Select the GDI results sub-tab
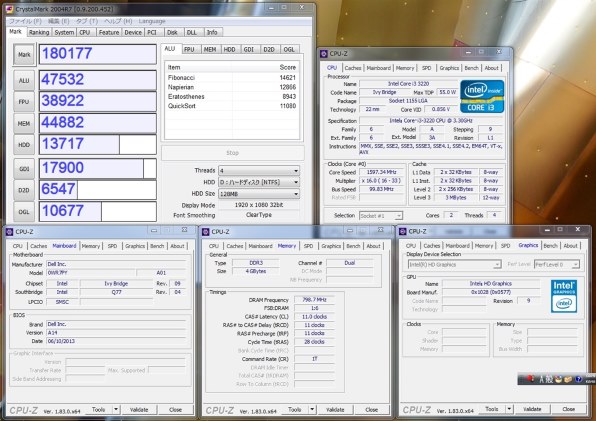The image size is (596, 421). click(249, 49)
